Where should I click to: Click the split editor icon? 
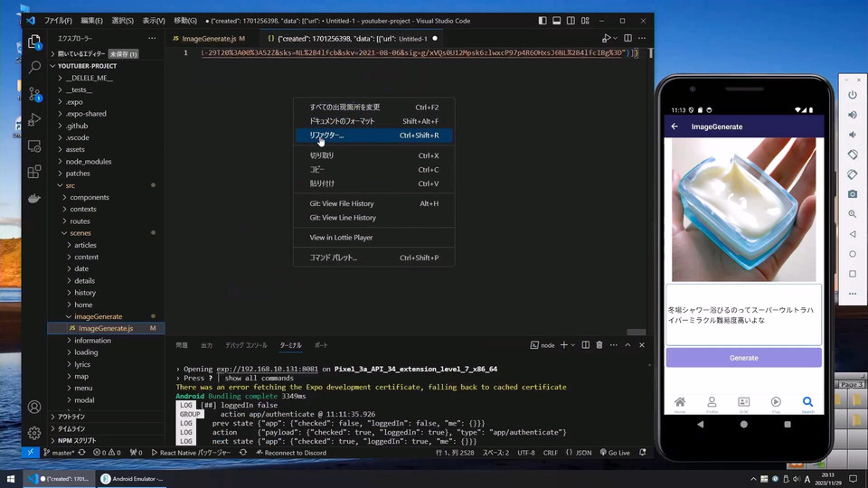[x=627, y=38]
